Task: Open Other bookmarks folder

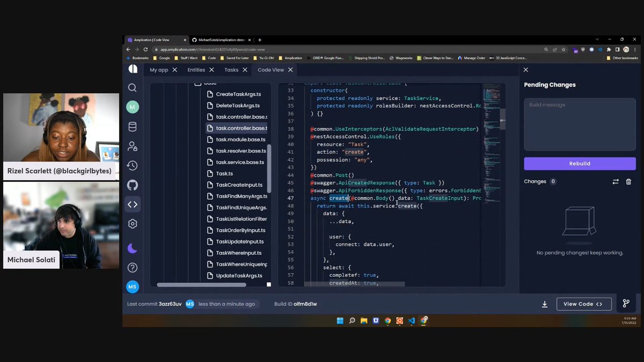Action: [x=623, y=58]
